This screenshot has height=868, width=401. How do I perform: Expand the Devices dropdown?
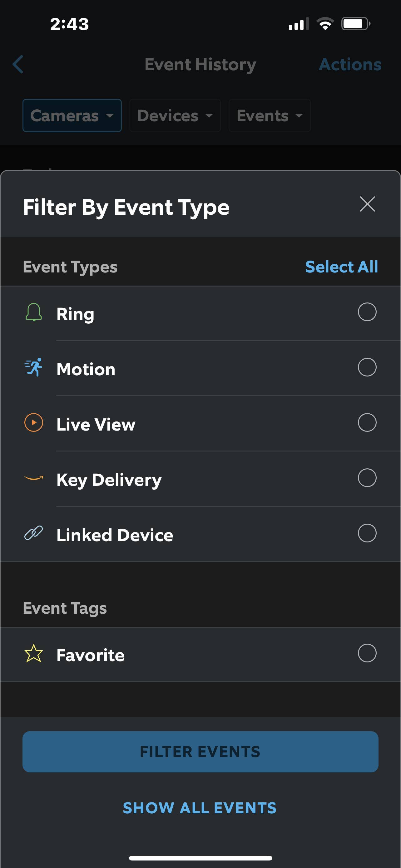[175, 116]
